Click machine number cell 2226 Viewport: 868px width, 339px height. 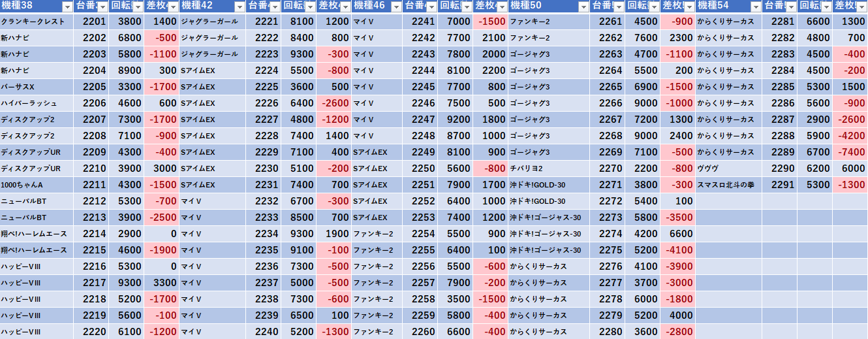(x=264, y=103)
